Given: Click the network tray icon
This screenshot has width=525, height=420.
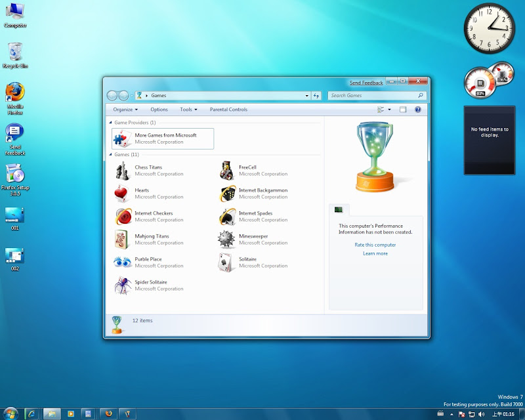Looking at the screenshot, I should tap(471, 414).
